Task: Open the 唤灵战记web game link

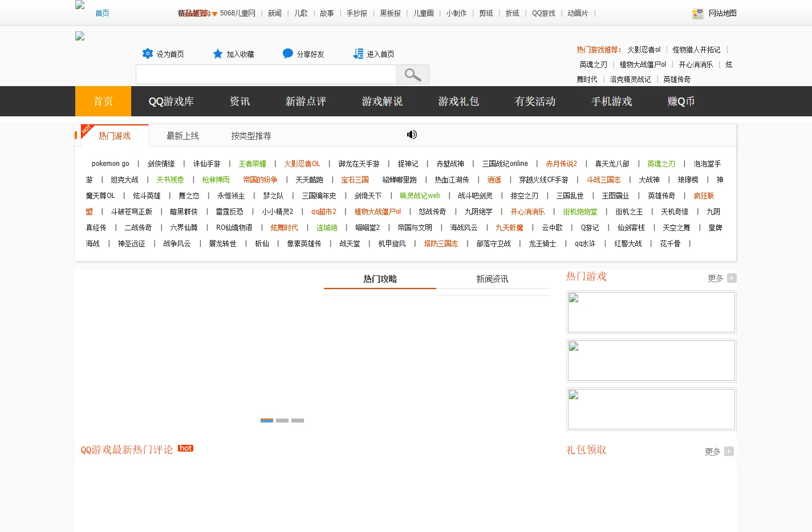Action: click(x=420, y=196)
